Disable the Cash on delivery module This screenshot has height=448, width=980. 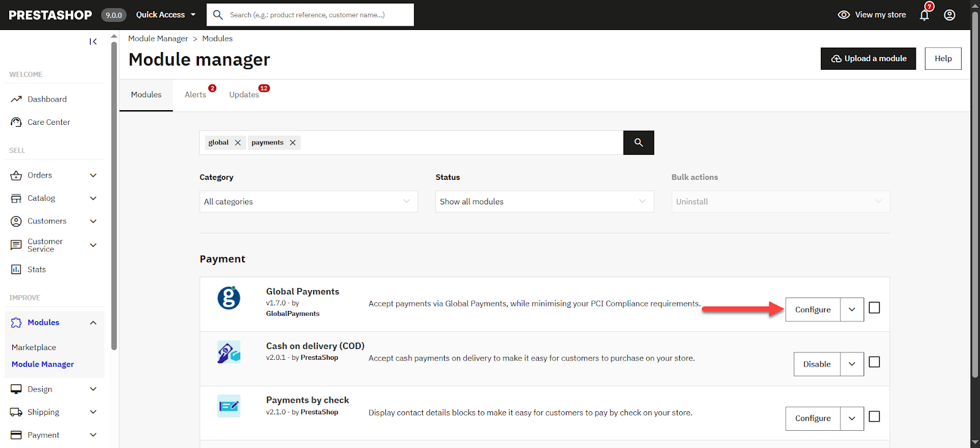pos(817,364)
